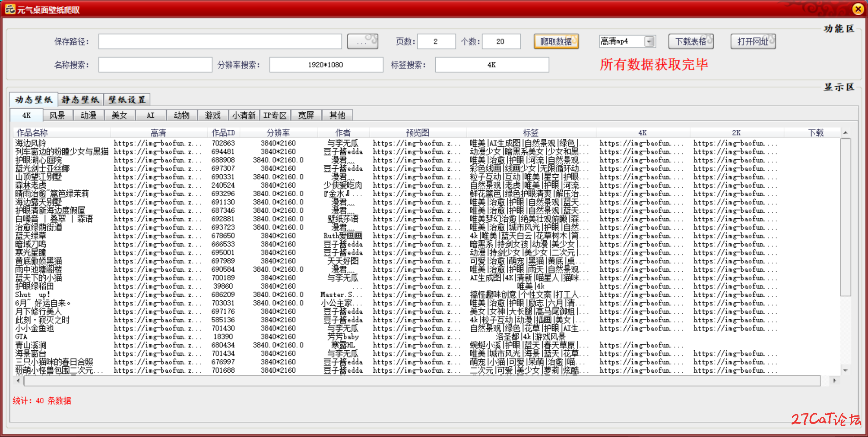Select the row 三只小猫咪的春日合照
The width and height of the screenshot is (868, 437).
(428, 362)
